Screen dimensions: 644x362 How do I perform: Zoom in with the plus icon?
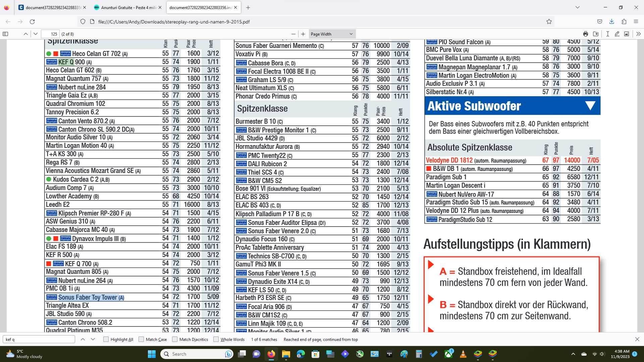point(303,34)
